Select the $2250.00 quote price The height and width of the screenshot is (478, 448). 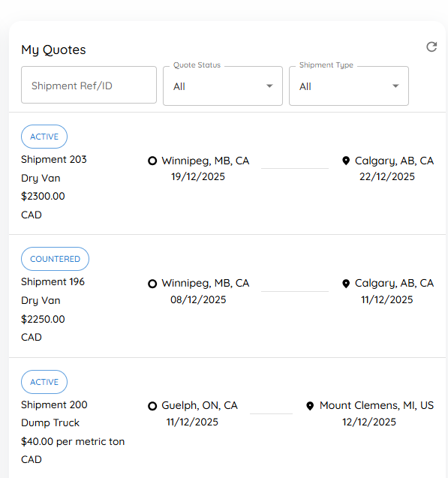tap(43, 319)
